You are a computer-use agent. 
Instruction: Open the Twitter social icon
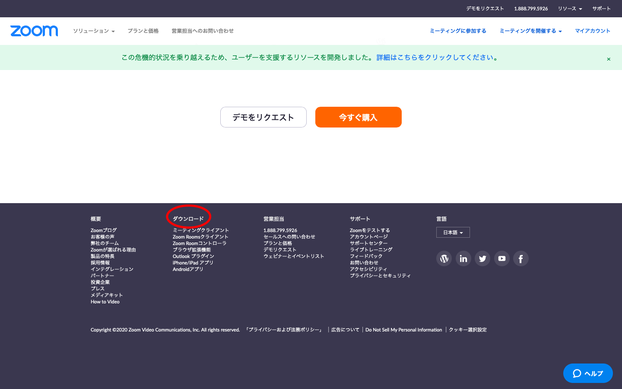[x=482, y=259]
